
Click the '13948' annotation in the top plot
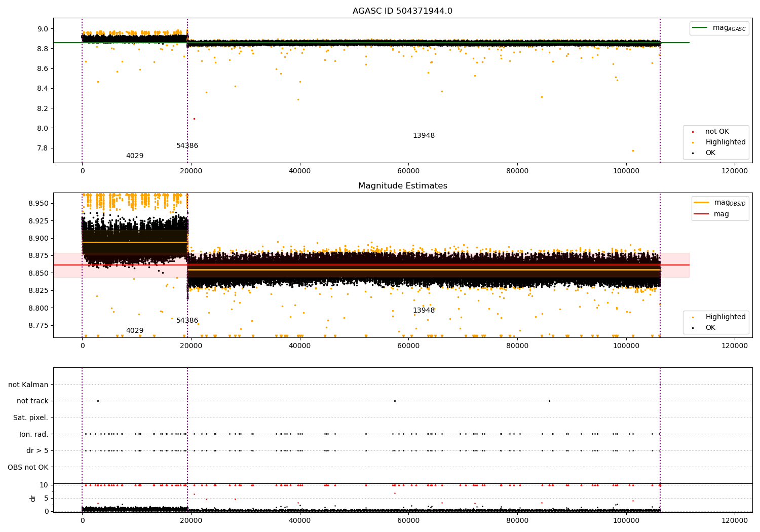(424, 136)
